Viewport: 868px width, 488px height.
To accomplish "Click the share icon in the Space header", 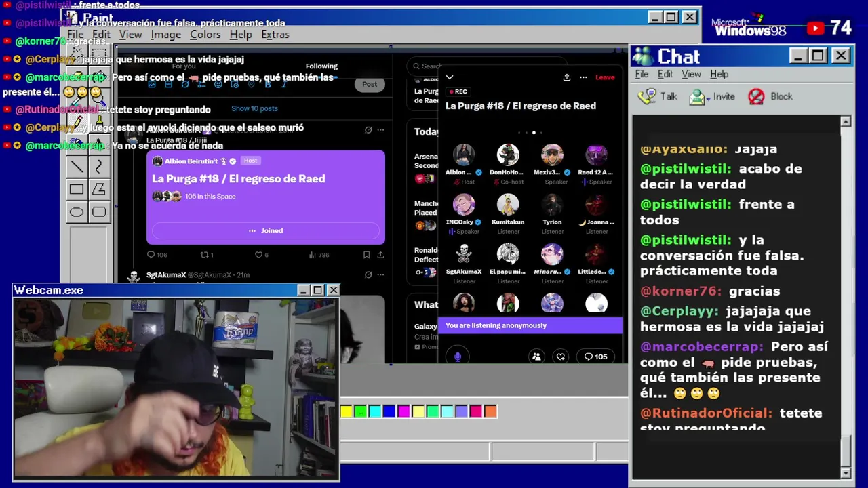I will (x=567, y=77).
